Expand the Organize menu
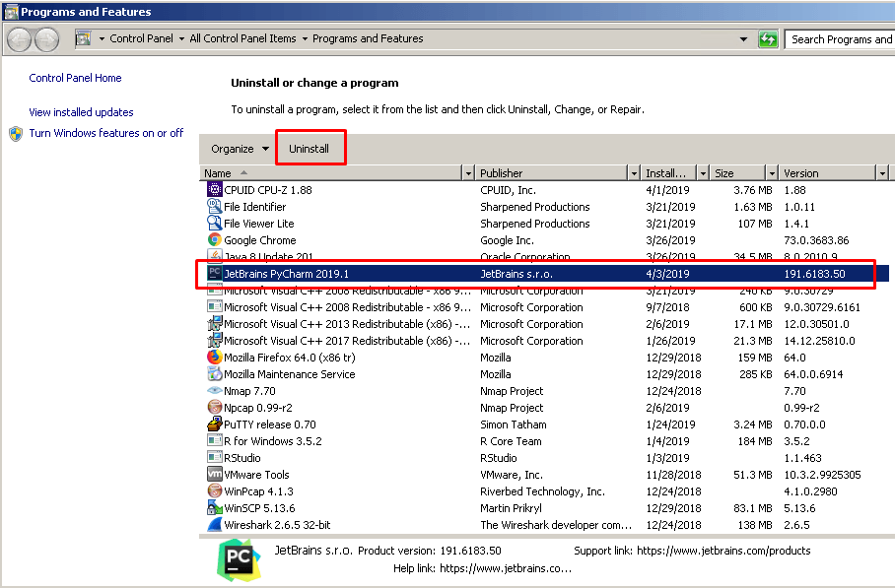 (240, 149)
